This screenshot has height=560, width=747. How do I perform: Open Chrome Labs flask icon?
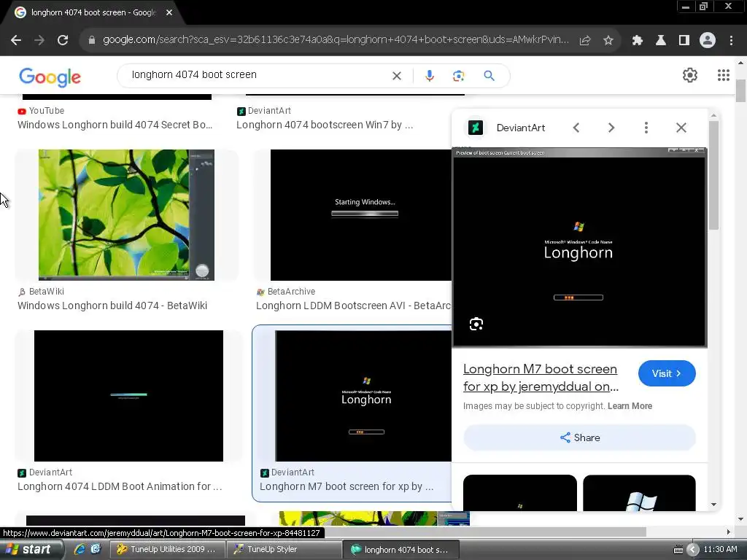pos(661,40)
